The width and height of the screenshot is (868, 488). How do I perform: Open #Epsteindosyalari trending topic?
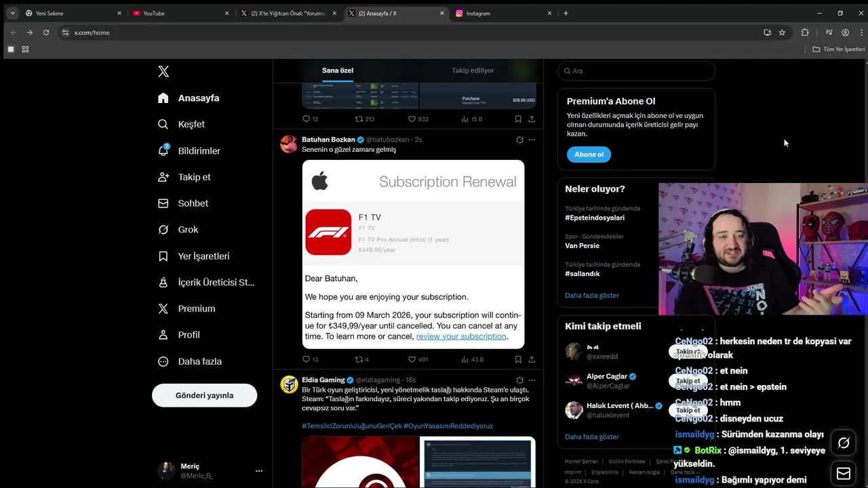coord(595,218)
